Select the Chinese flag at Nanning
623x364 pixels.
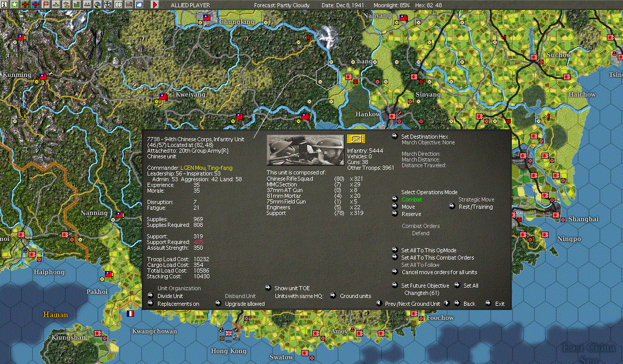120,215
